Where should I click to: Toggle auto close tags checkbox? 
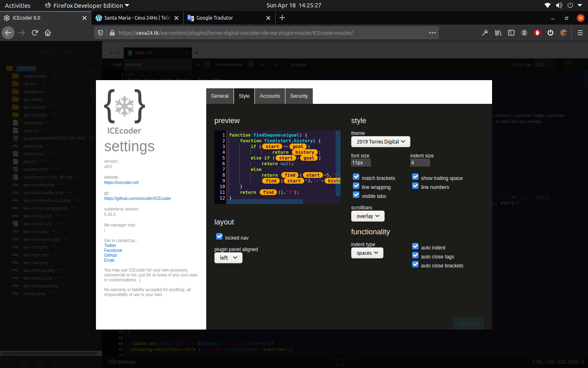[415, 256]
